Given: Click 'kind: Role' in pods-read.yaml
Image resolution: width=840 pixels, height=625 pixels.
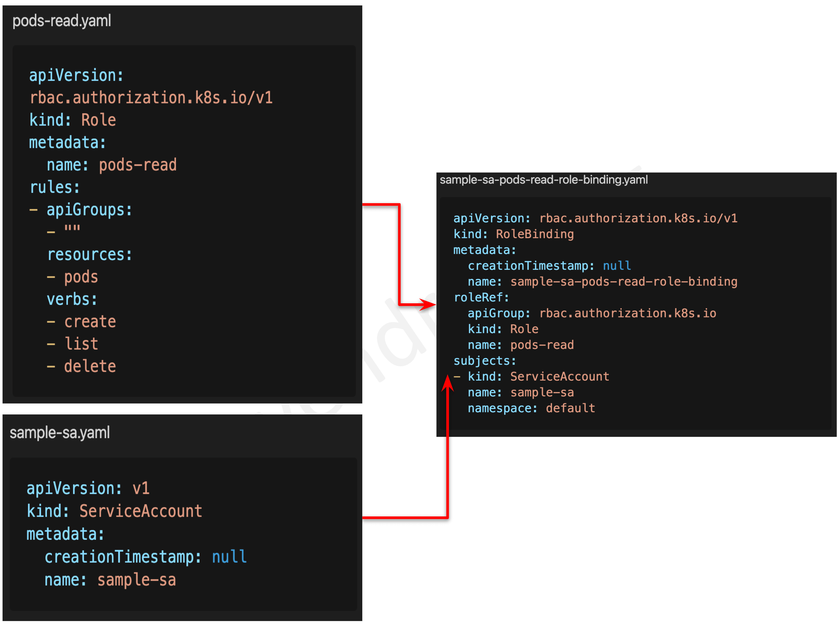Looking at the screenshot, I should coord(73,120).
